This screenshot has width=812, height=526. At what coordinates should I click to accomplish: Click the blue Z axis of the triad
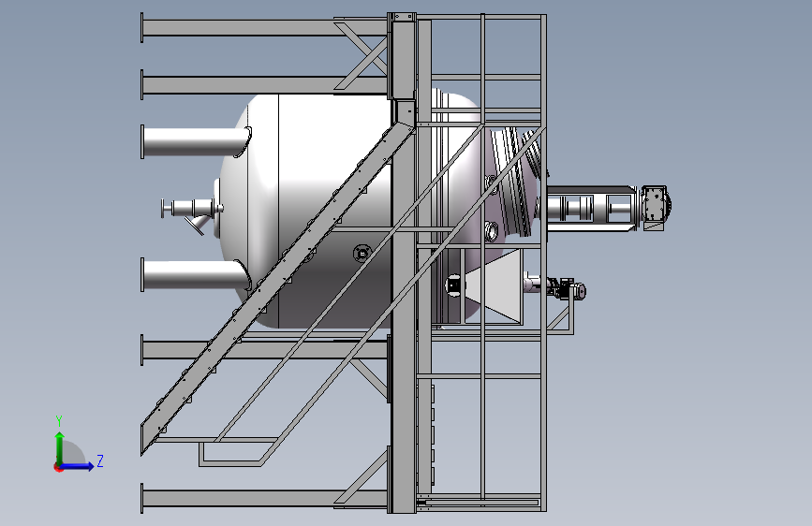click(78, 466)
